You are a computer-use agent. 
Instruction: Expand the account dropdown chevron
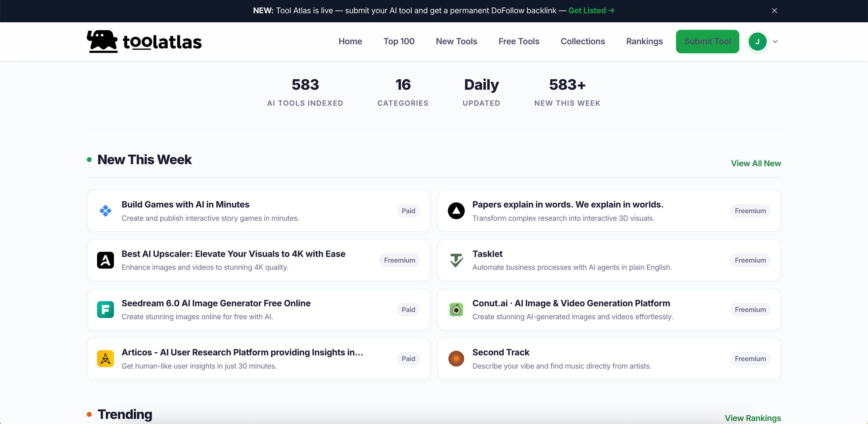775,42
